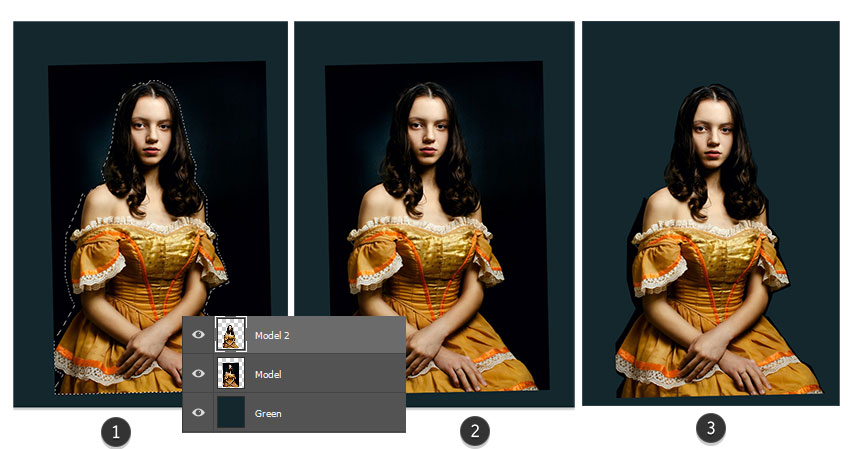This screenshot has width=850, height=449.
Task: Select the Model layer by its name
Action: point(267,374)
